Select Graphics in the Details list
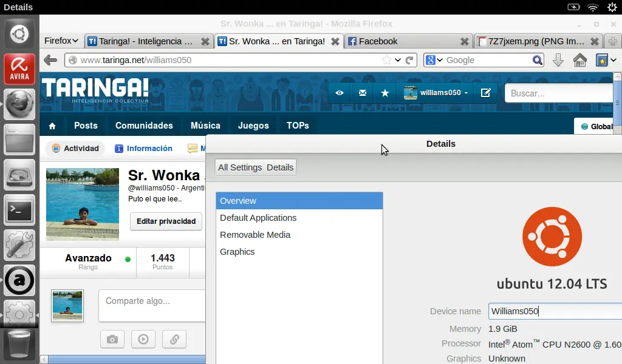 299,252
